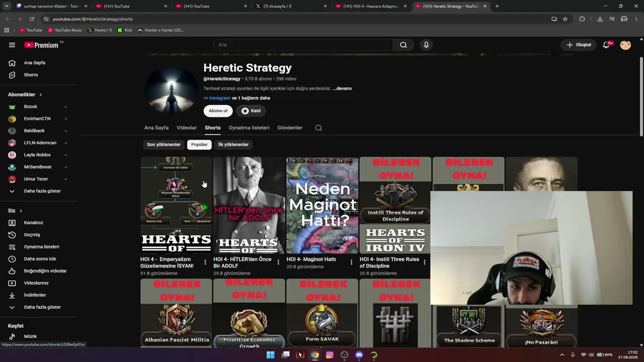Open the Gönderiler channel tab

(x=290, y=128)
